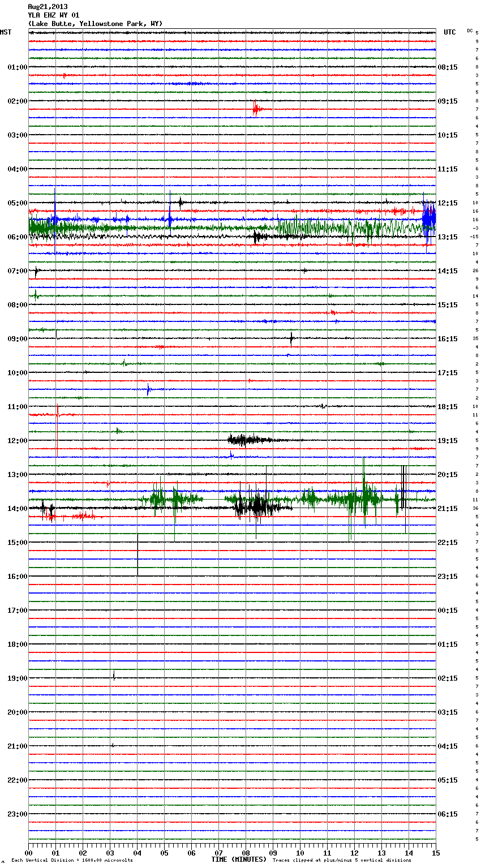Click the '16:00' MST time label
The width and height of the screenshot is (481, 868).
pyautogui.click(x=17, y=577)
